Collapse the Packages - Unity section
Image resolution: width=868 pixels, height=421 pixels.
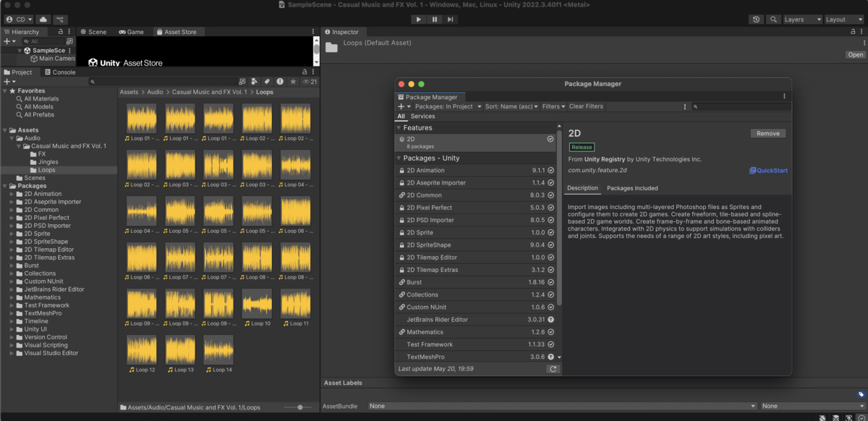coord(399,158)
